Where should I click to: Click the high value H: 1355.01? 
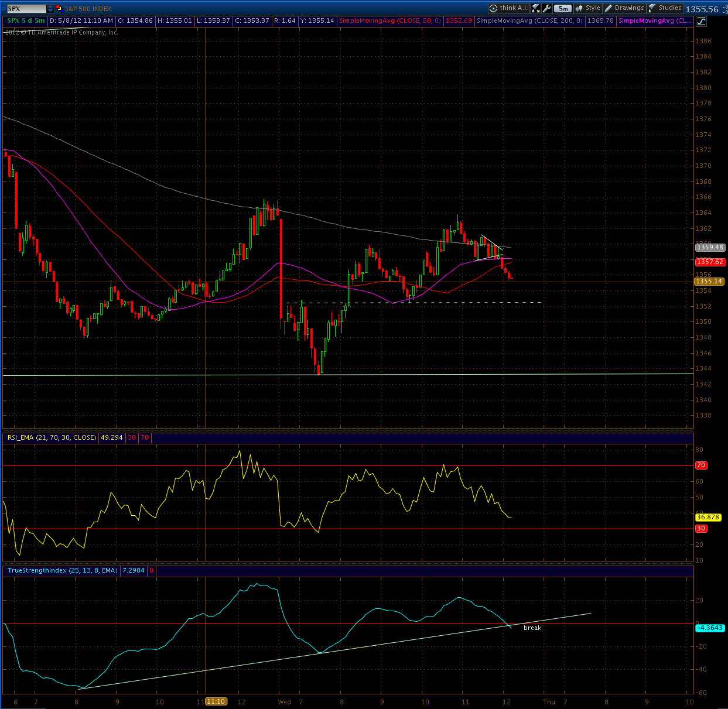pos(175,21)
